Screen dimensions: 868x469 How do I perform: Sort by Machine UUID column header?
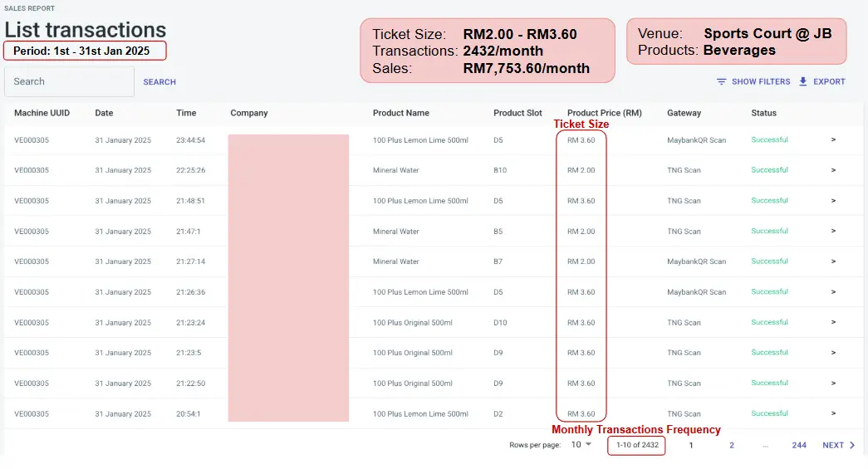click(x=42, y=113)
